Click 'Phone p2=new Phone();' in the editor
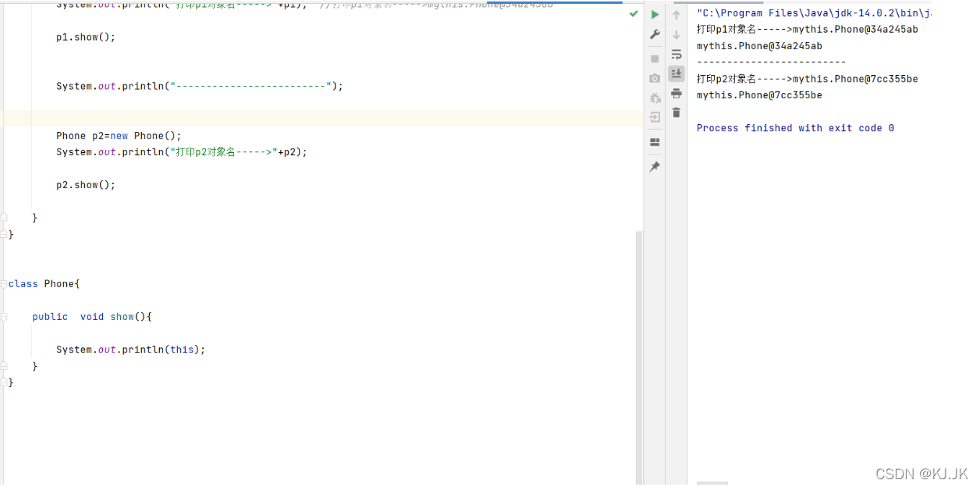The height and width of the screenshot is (487, 980). [119, 136]
